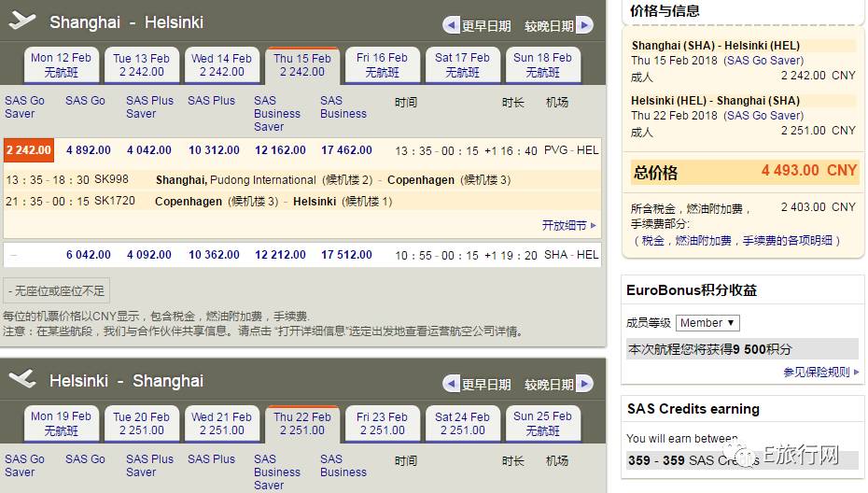Click 较晚日期 label in return header
The height and width of the screenshot is (493, 868).
point(549,385)
